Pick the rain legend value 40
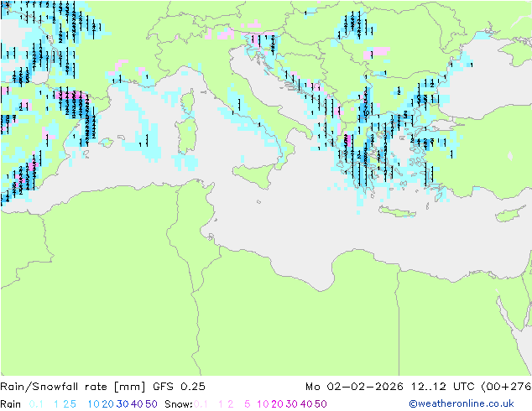Screen dimensions: 532x411 pos(137,404)
